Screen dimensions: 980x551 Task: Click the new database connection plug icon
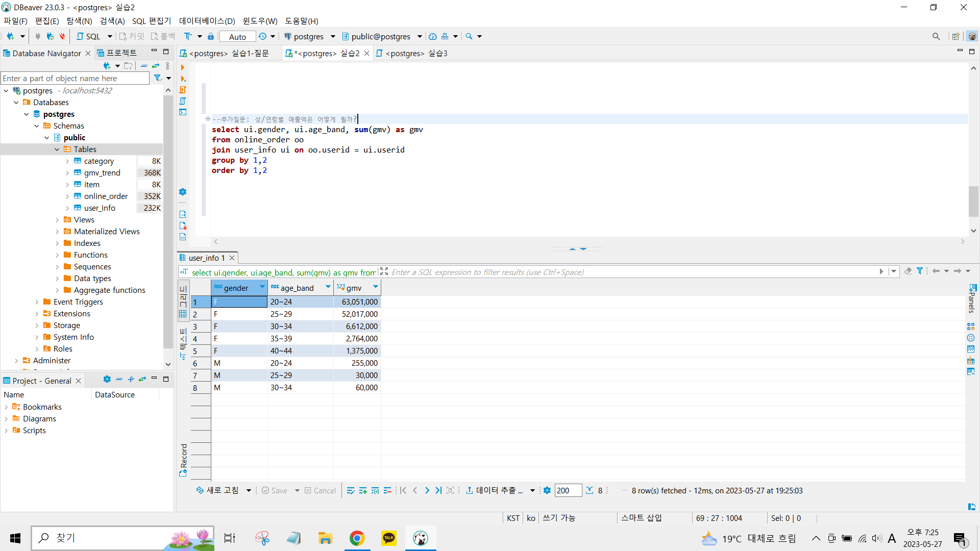(x=10, y=36)
